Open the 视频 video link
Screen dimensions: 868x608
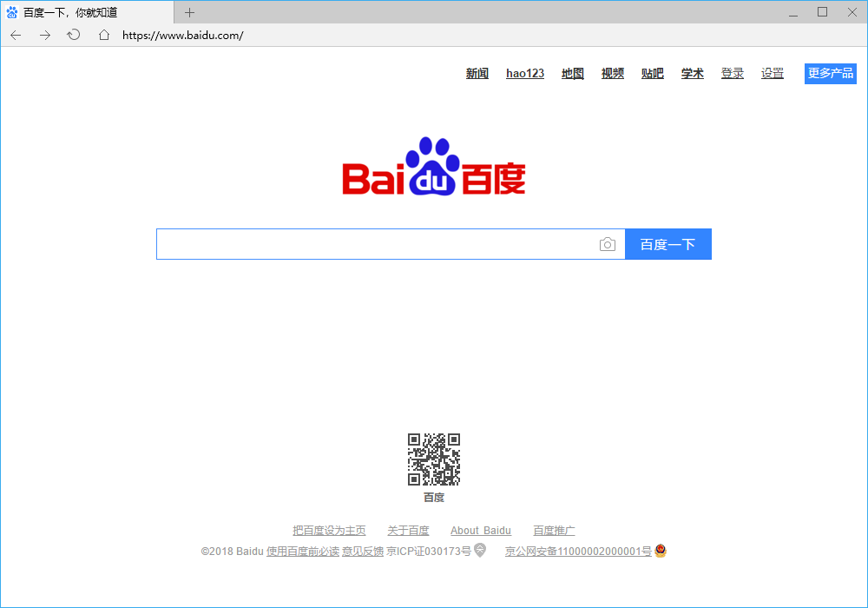612,73
